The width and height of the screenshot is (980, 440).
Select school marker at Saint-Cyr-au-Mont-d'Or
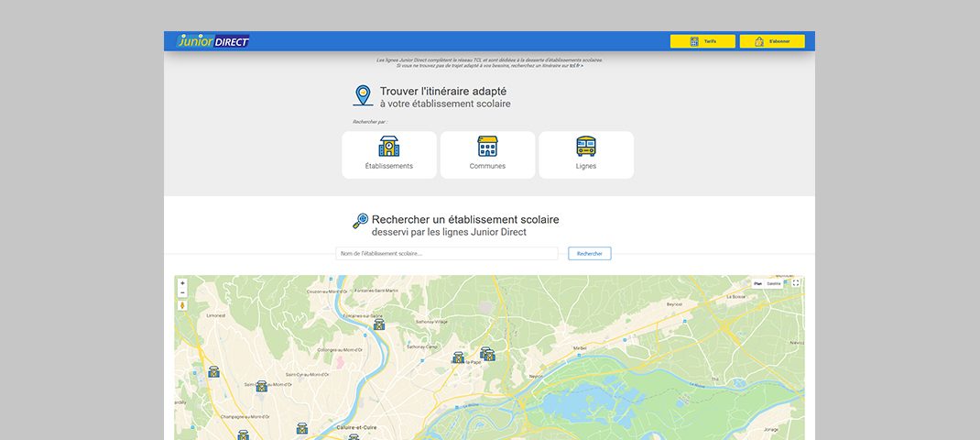tap(261, 386)
